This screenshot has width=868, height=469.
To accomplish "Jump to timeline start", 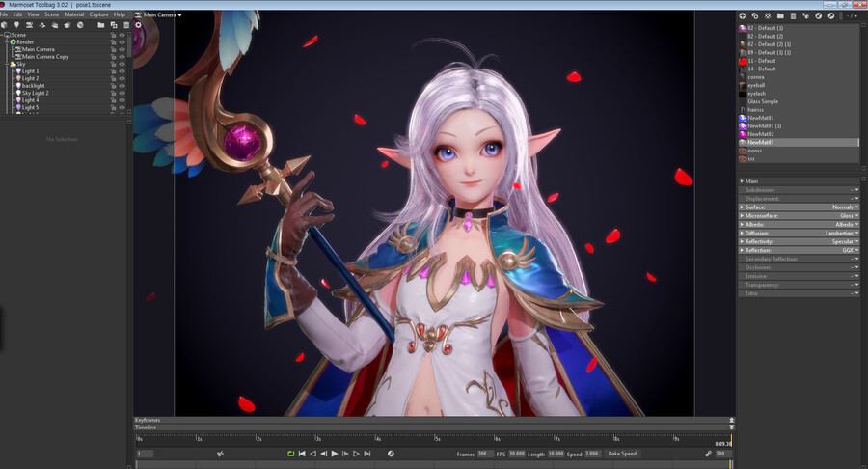I will point(302,454).
